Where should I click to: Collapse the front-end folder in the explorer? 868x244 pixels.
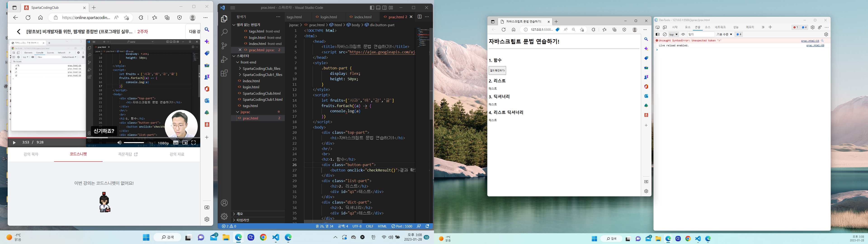258,62
